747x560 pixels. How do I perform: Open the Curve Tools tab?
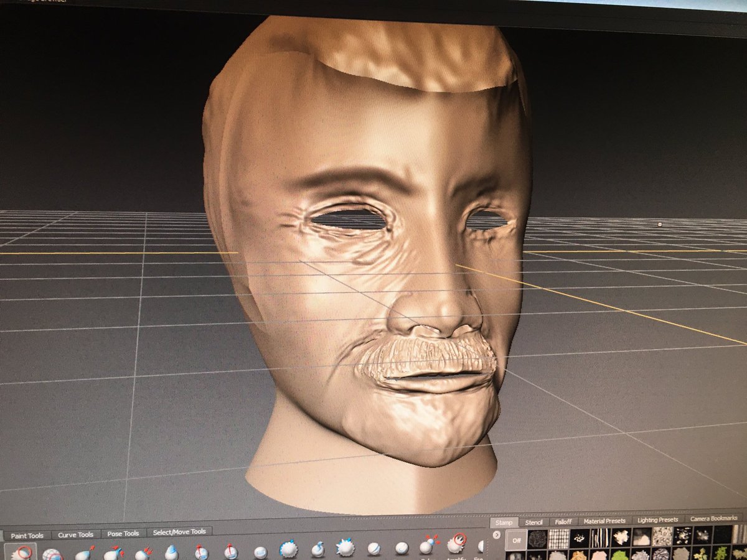(x=75, y=534)
